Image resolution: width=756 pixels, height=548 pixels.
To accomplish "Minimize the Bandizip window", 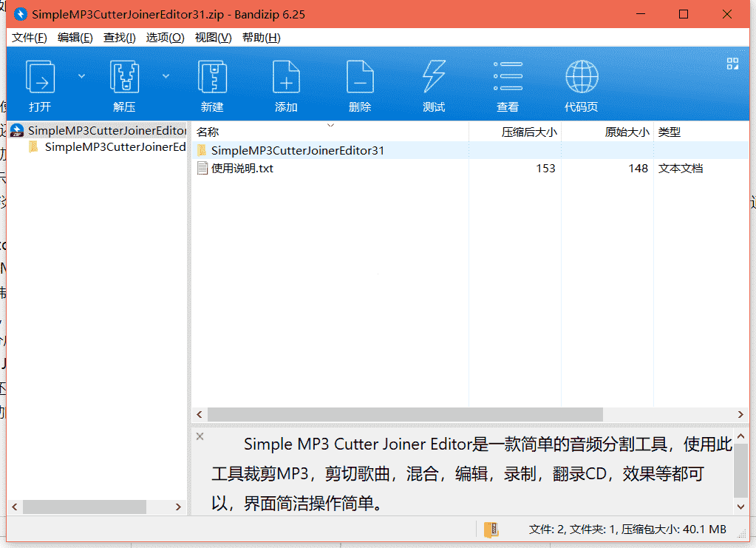I will (x=641, y=14).
